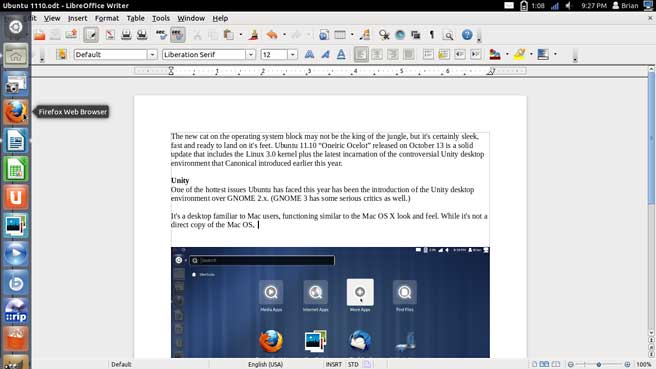Click the Open document toolbar icon

[40, 35]
